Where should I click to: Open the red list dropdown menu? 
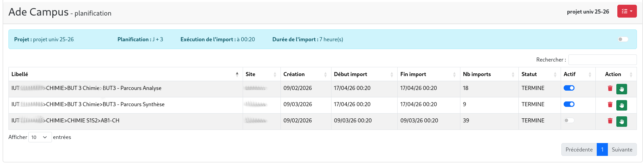[x=627, y=11]
